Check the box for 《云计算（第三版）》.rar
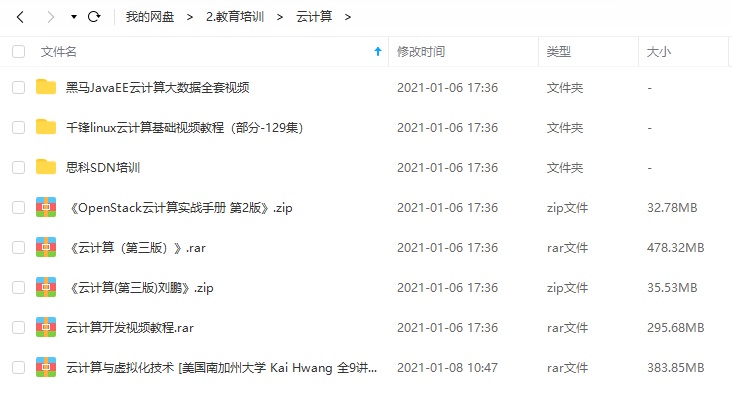 point(18,247)
